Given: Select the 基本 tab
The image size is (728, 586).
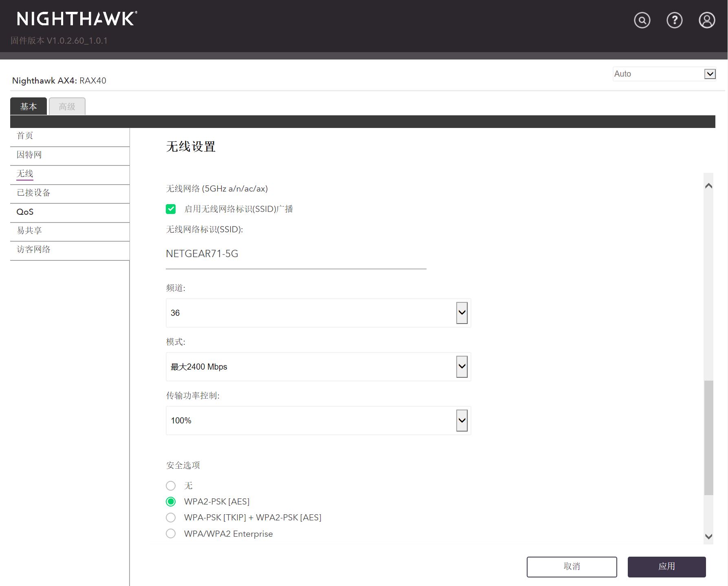Looking at the screenshot, I should click(x=28, y=106).
